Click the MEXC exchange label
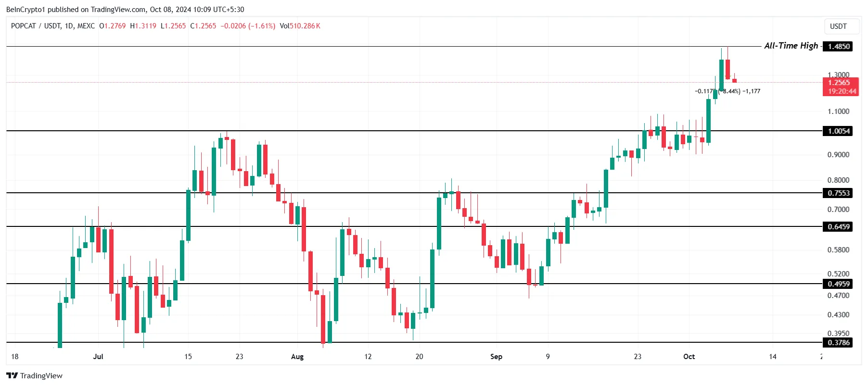This screenshot has height=386, width=868. point(86,26)
